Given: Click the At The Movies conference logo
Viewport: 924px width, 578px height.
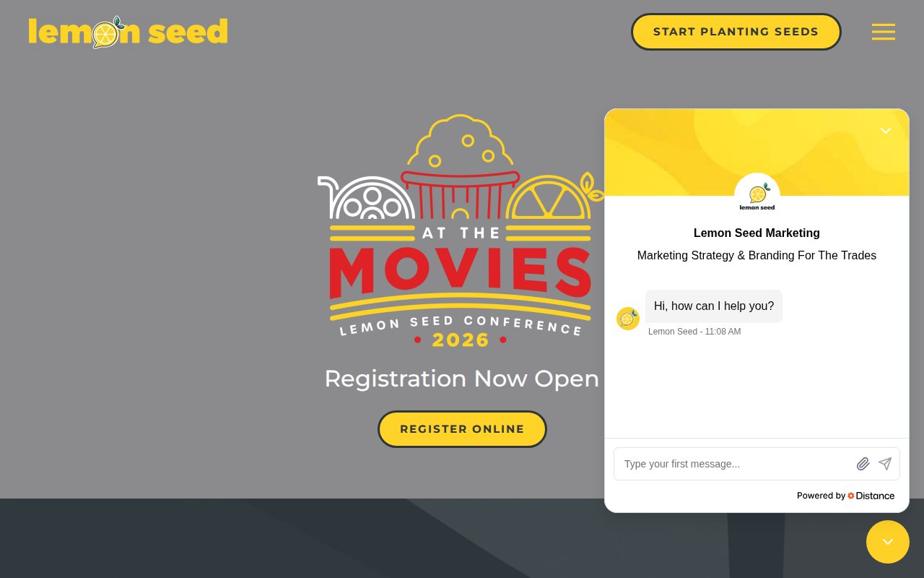Looking at the screenshot, I should coord(462,231).
